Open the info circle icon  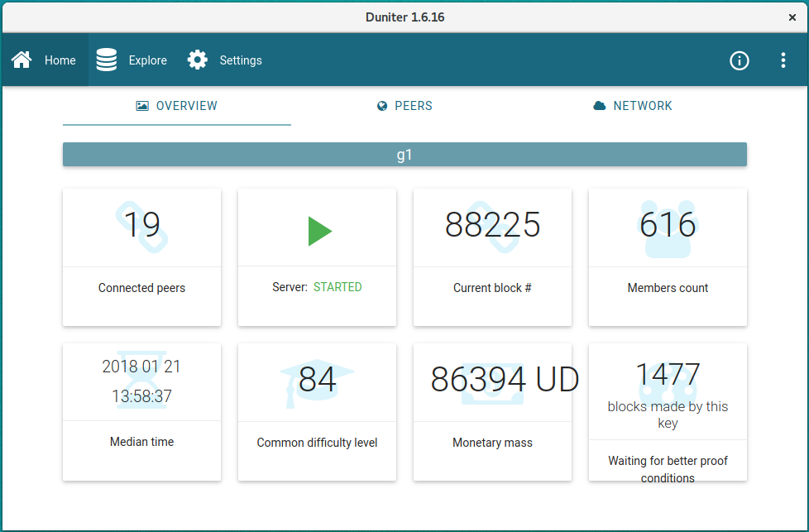[x=740, y=60]
